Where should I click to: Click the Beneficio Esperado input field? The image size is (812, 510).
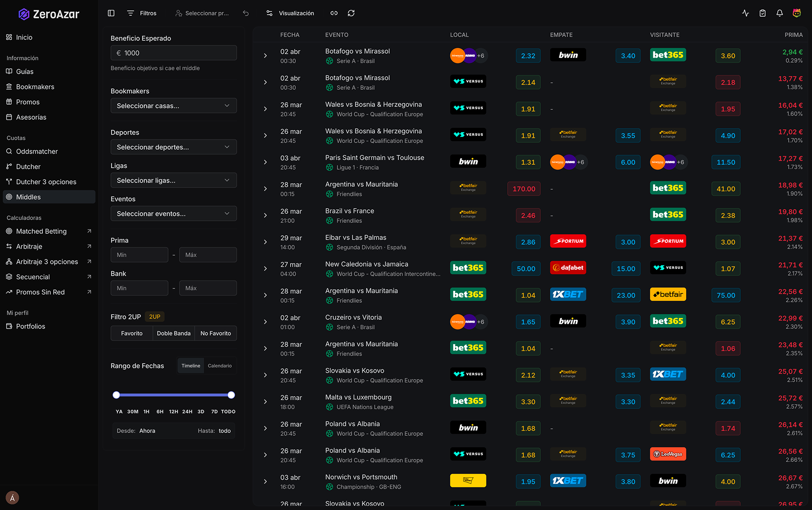tap(173, 53)
